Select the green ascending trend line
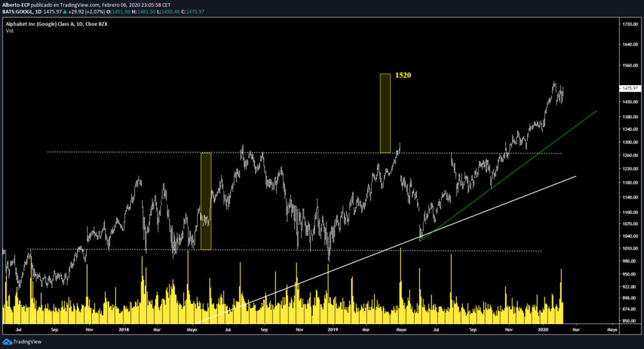 [508, 176]
